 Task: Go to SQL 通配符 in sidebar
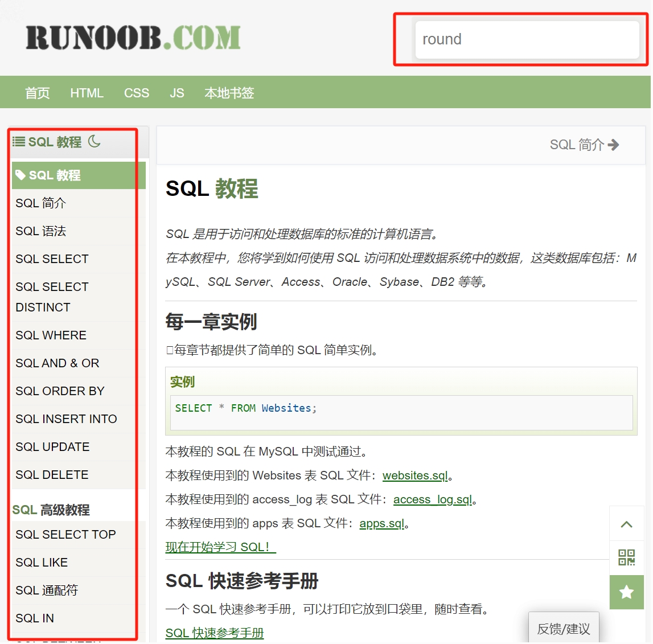coord(47,590)
